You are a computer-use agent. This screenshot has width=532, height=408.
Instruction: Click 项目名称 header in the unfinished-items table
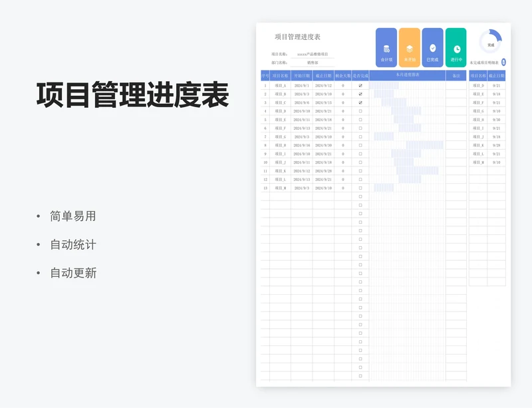478,76
